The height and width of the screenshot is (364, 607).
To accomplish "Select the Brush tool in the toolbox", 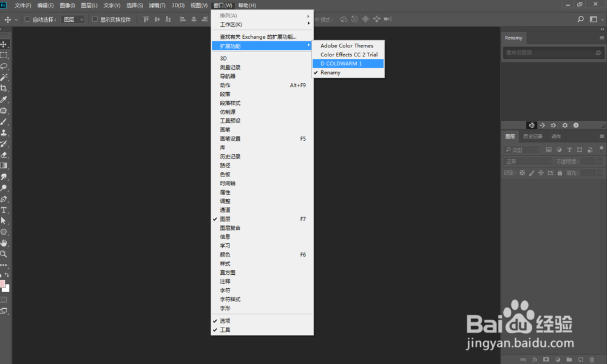I will tap(4, 121).
